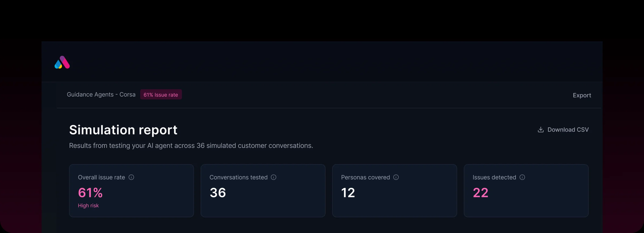Click the Download CSV arrow icon

[x=541, y=130]
